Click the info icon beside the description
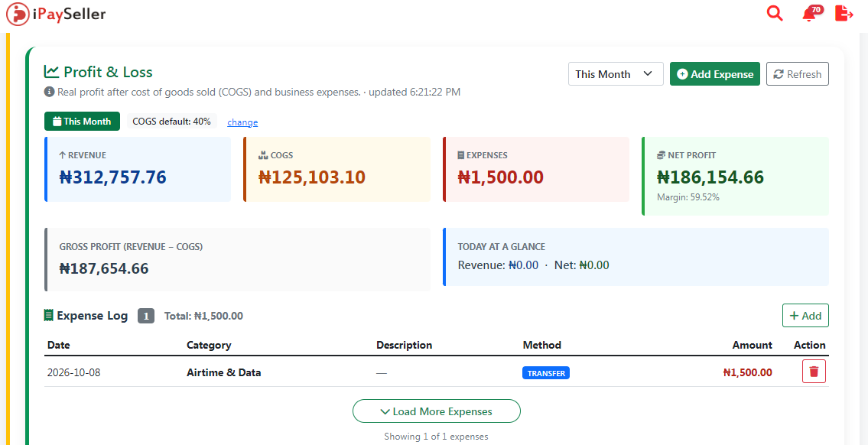Viewport: 868px width, 445px height. (49, 92)
